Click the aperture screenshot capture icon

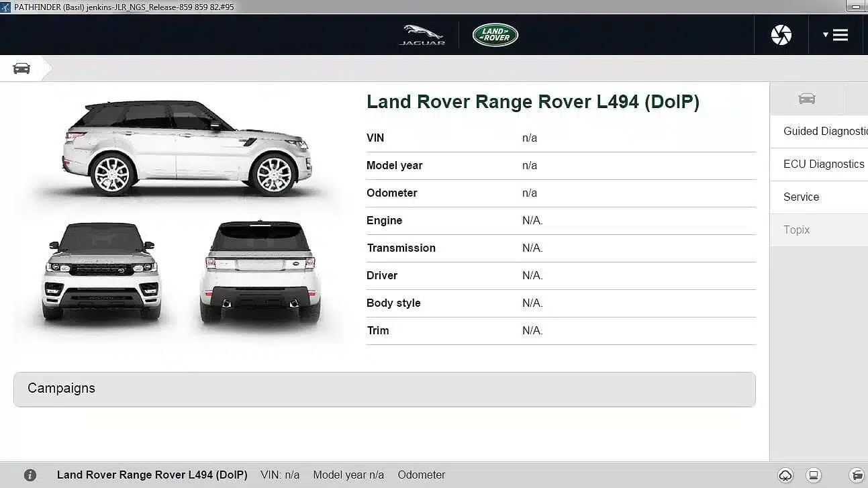point(781,34)
